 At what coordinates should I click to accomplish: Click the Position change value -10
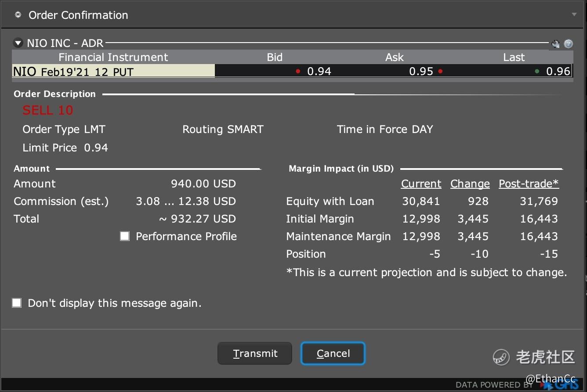479,254
